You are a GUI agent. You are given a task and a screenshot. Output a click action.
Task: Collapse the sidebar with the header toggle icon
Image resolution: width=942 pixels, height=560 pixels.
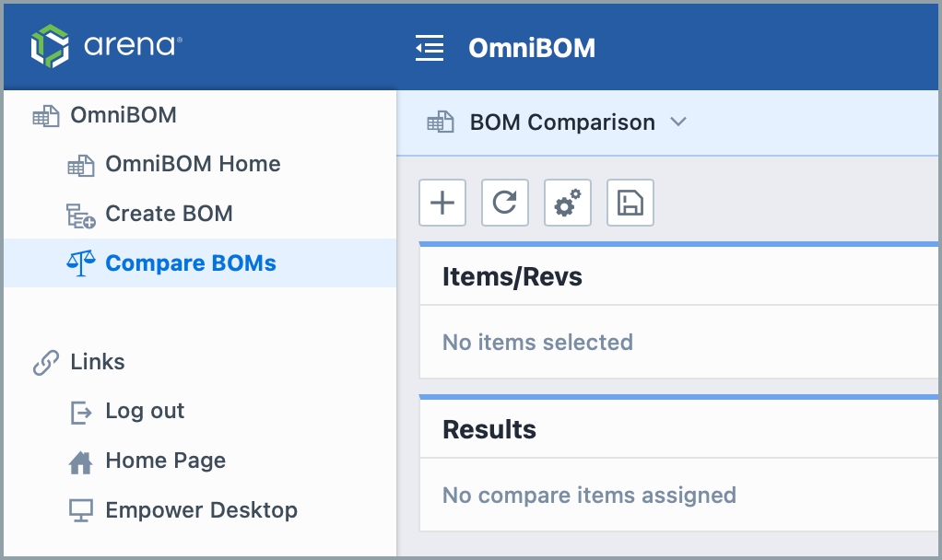[x=430, y=46]
